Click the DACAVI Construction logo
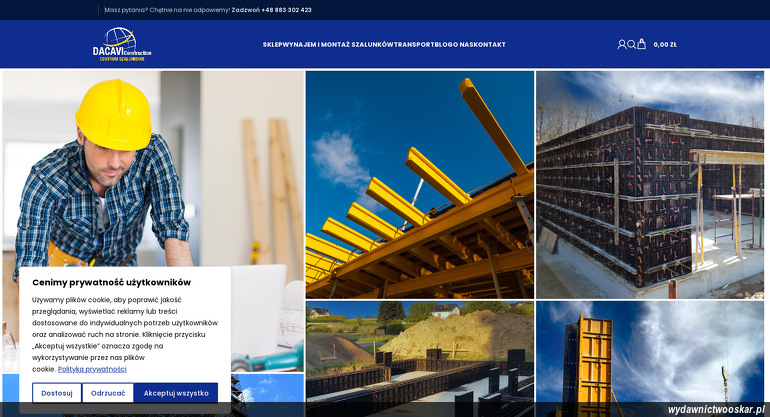This screenshot has height=417, width=770. (x=122, y=44)
